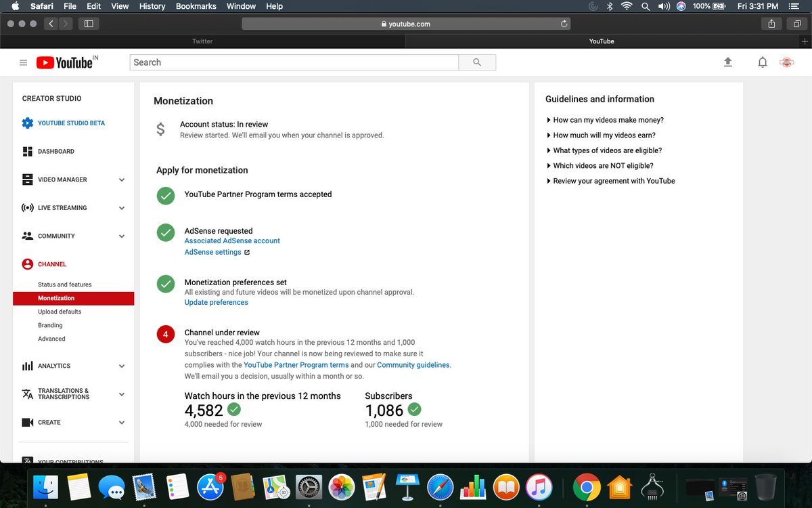
Task: Open Upload defaults under Channel
Action: (x=60, y=312)
